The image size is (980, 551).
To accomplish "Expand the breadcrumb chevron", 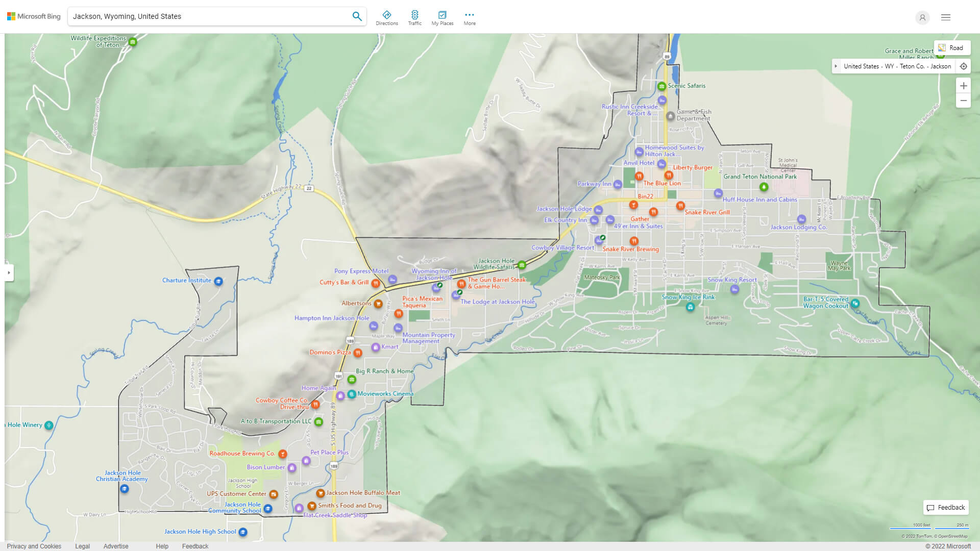I will [x=836, y=66].
